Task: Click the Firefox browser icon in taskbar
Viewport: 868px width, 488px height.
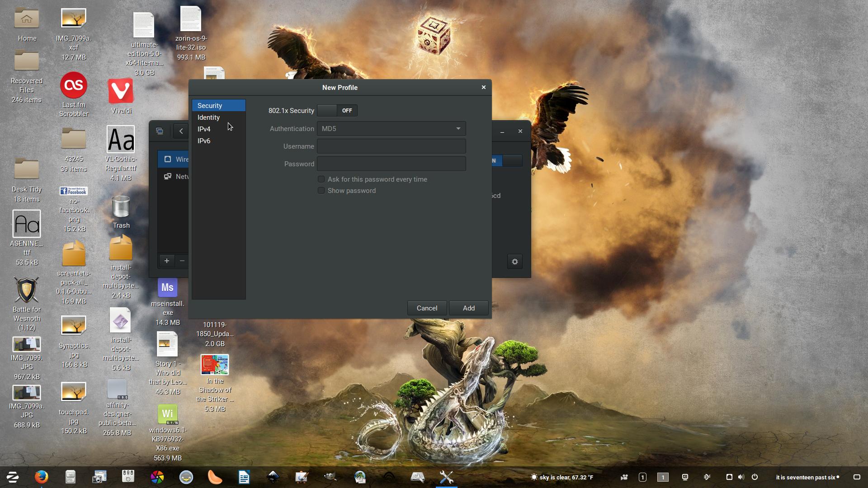Action: (x=41, y=477)
